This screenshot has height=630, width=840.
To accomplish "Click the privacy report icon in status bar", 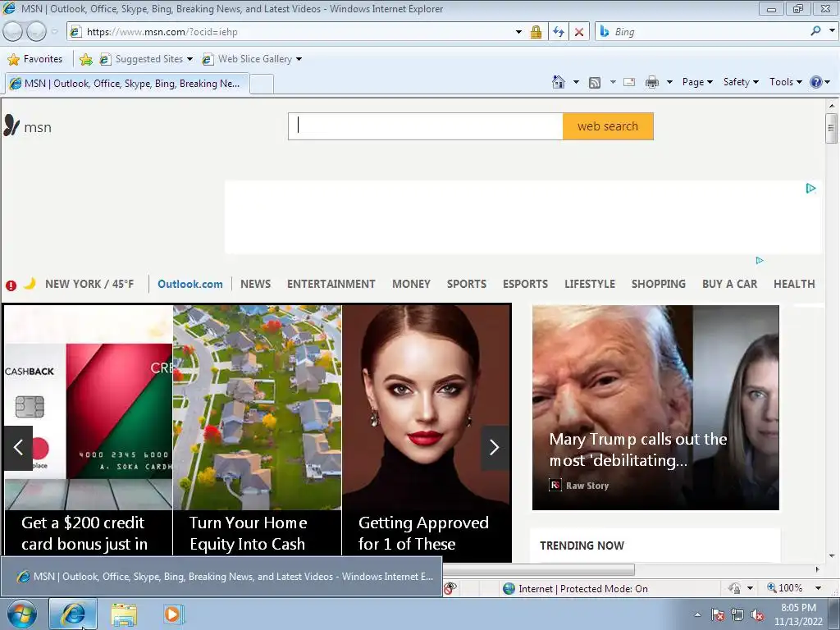I will point(450,589).
